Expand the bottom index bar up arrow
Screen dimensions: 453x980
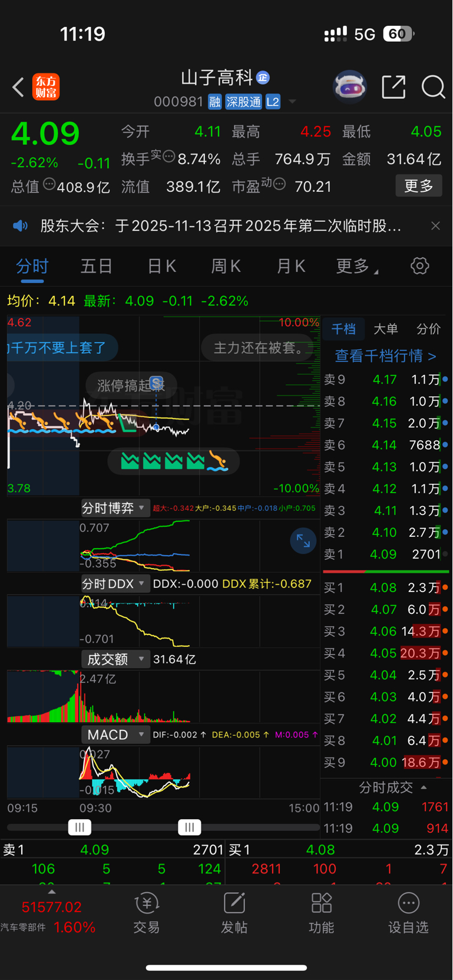(52, 892)
